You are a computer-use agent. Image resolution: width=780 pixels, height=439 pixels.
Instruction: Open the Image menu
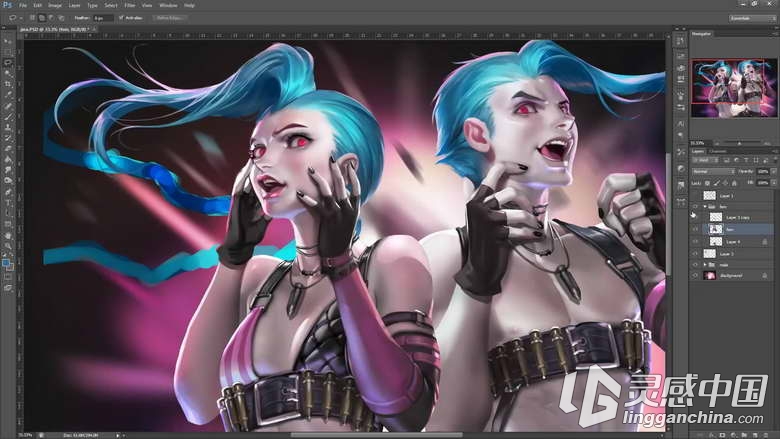coord(55,5)
